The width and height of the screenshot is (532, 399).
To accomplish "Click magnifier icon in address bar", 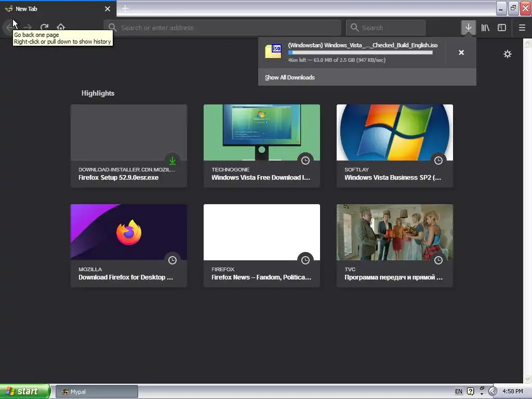I will [x=113, y=28].
